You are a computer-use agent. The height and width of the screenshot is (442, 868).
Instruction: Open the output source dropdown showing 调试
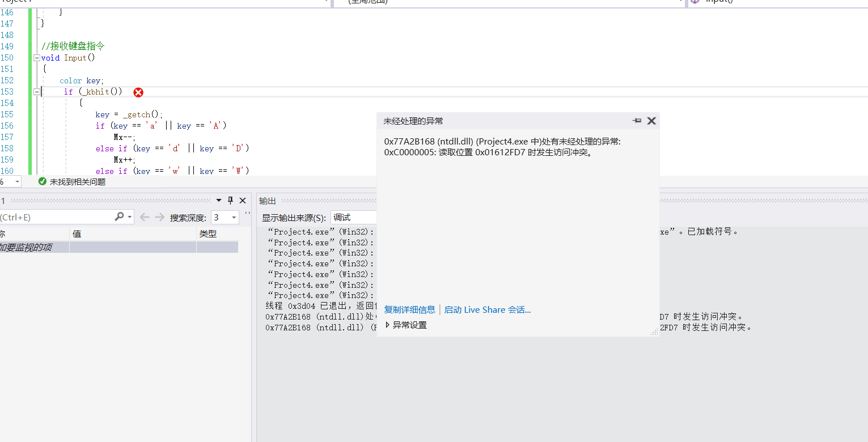tap(354, 217)
